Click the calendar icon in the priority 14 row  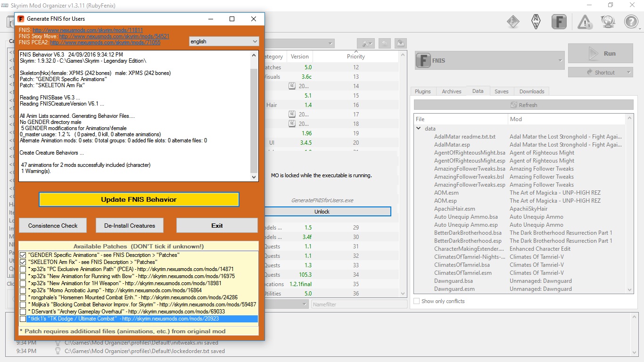click(x=292, y=86)
